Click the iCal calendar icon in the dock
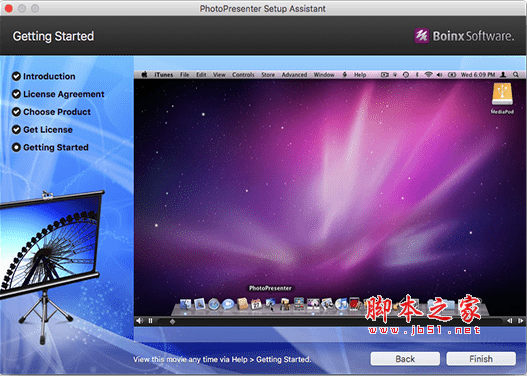 [x=257, y=304]
